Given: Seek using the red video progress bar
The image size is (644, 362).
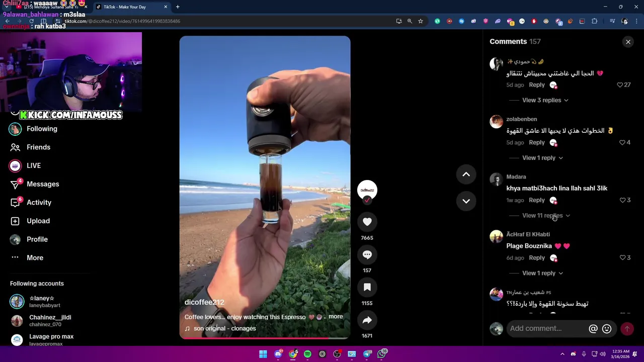Looking at the screenshot, I should tap(265, 338).
